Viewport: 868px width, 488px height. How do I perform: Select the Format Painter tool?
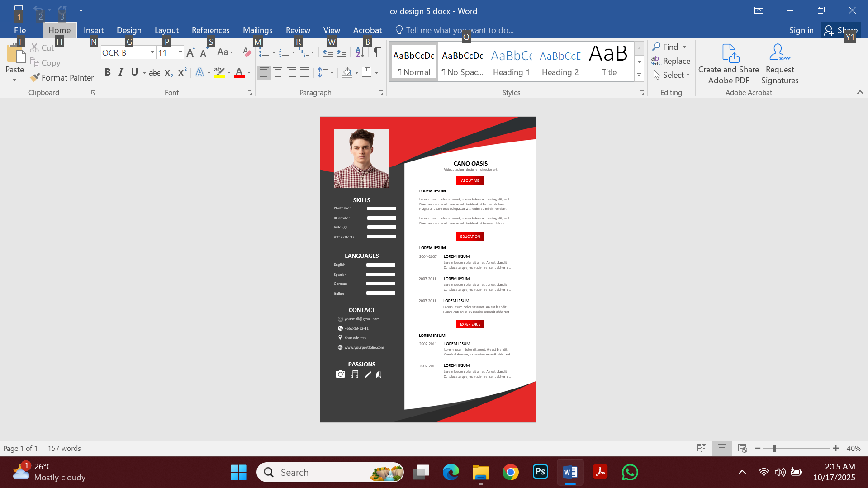(62, 77)
